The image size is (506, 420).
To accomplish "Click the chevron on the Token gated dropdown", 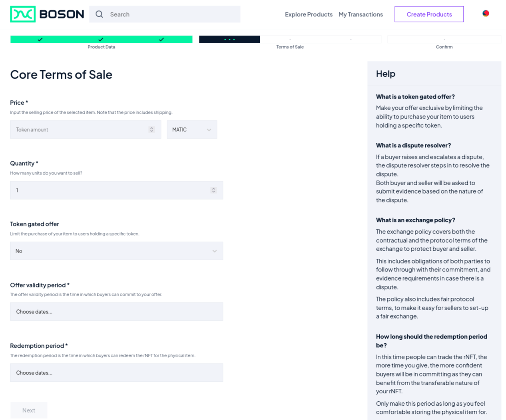I will (215, 251).
